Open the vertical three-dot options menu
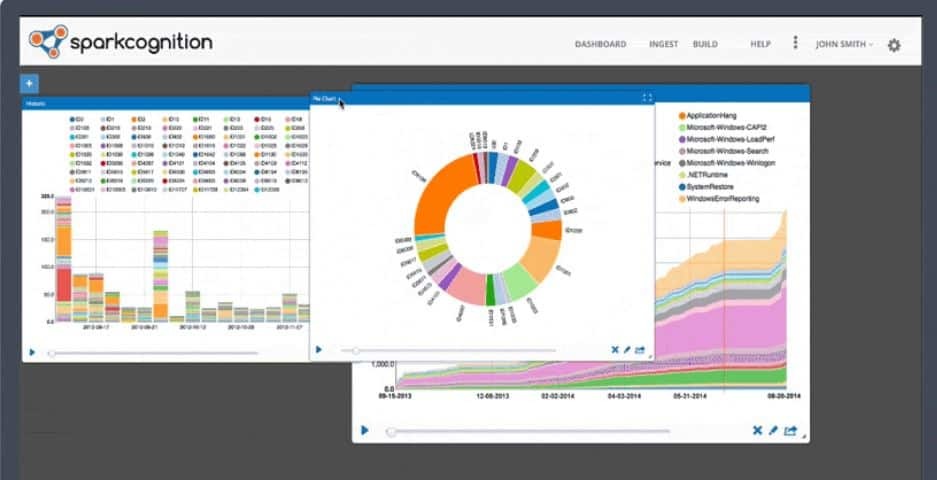 (x=795, y=43)
